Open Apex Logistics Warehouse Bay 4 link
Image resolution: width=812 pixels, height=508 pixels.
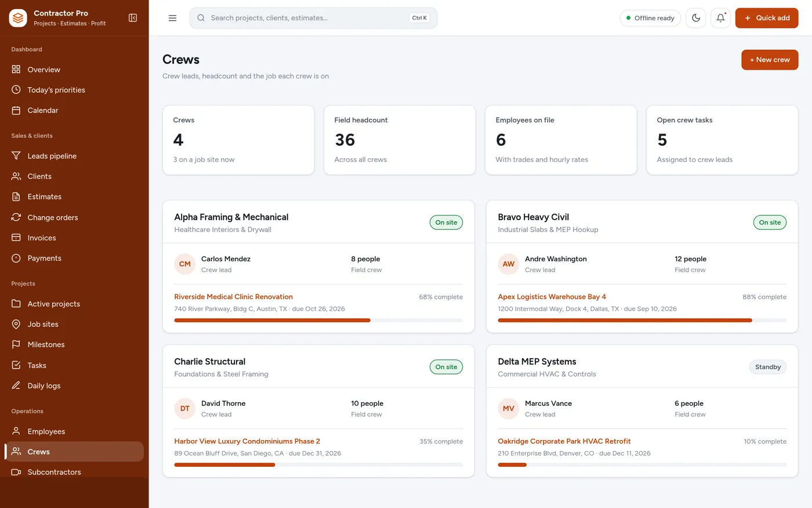pyautogui.click(x=552, y=297)
